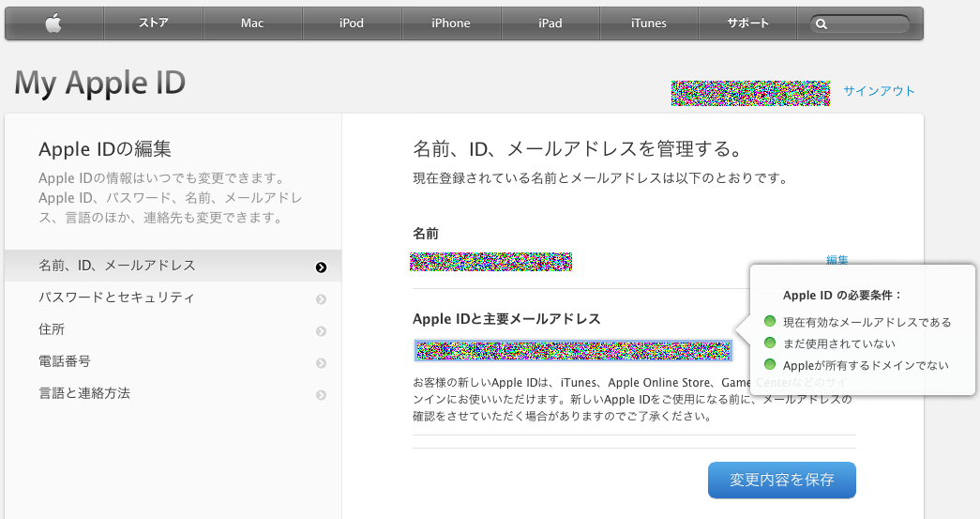Go to the iPhone section
980x519 pixels.
[451, 23]
